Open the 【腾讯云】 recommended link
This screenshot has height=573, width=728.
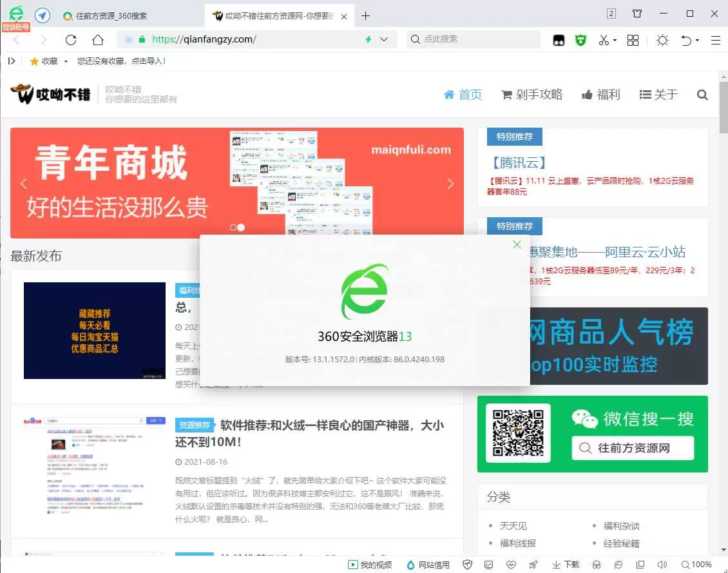coord(519,162)
